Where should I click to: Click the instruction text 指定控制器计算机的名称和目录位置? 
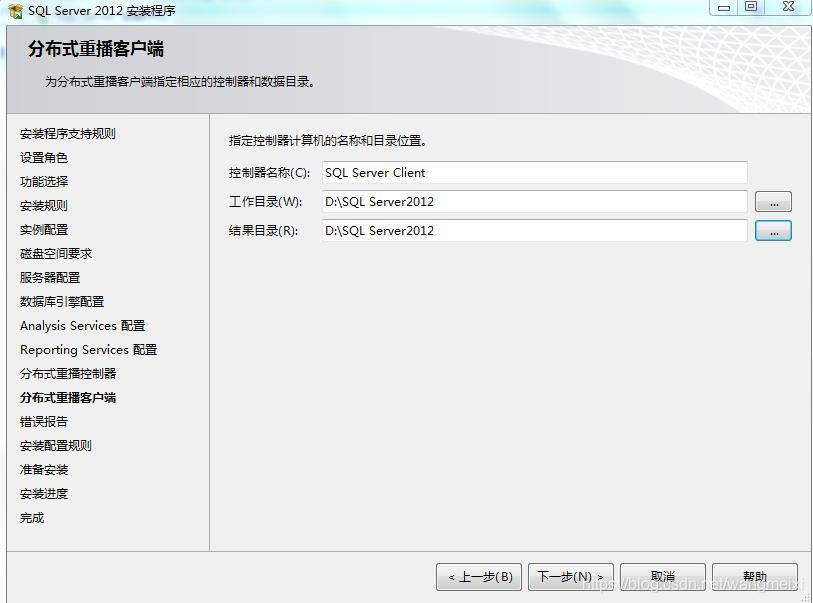click(x=328, y=141)
